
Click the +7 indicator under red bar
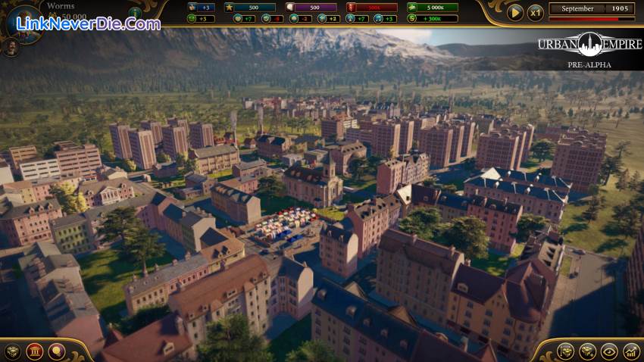pyautogui.click(x=357, y=18)
